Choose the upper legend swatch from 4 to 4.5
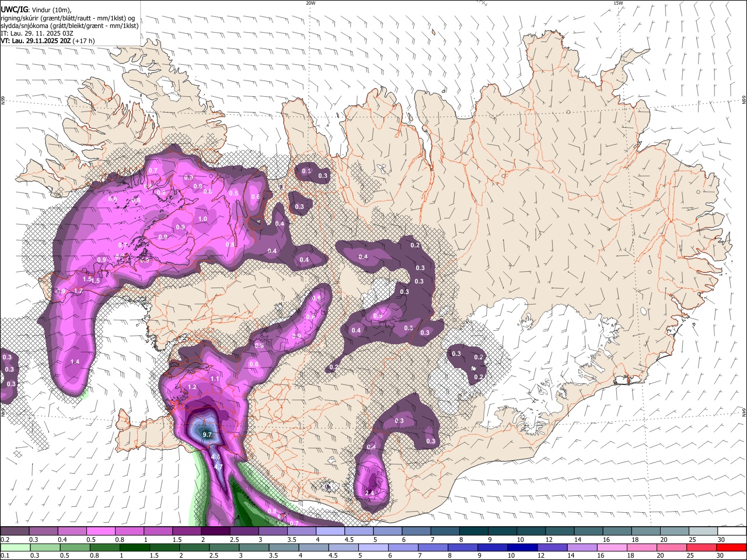Screen dimensions: 747x560 pos(330,531)
